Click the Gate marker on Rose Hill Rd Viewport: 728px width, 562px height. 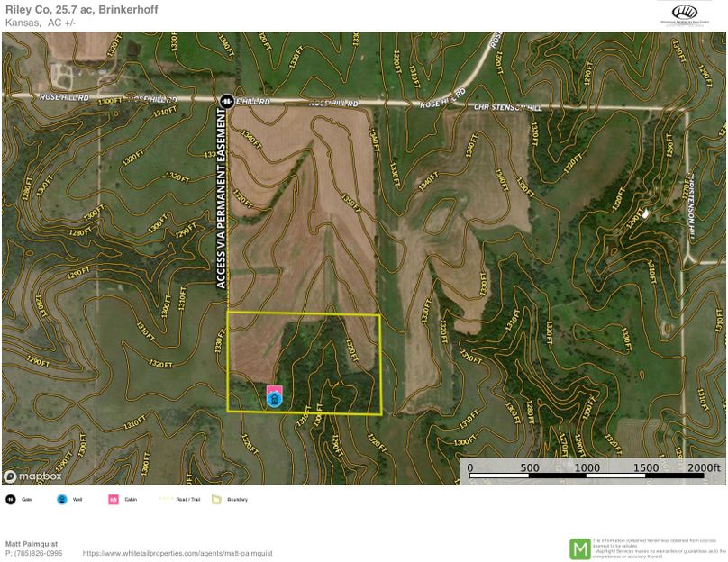tap(224, 101)
